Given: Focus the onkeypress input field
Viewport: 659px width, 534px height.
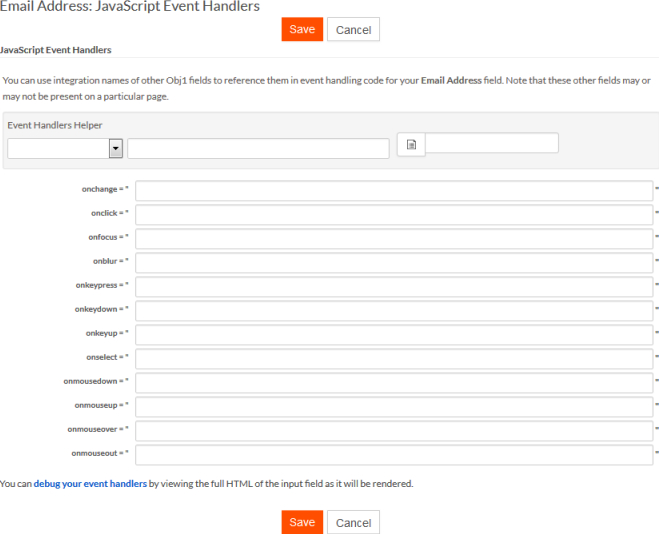Looking at the screenshot, I should (394, 287).
